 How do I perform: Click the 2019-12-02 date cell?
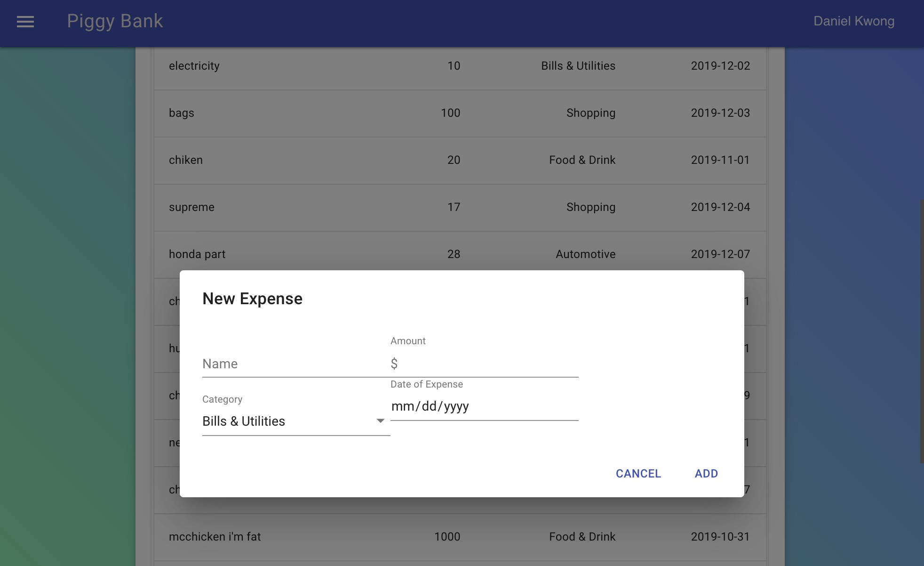tap(720, 66)
